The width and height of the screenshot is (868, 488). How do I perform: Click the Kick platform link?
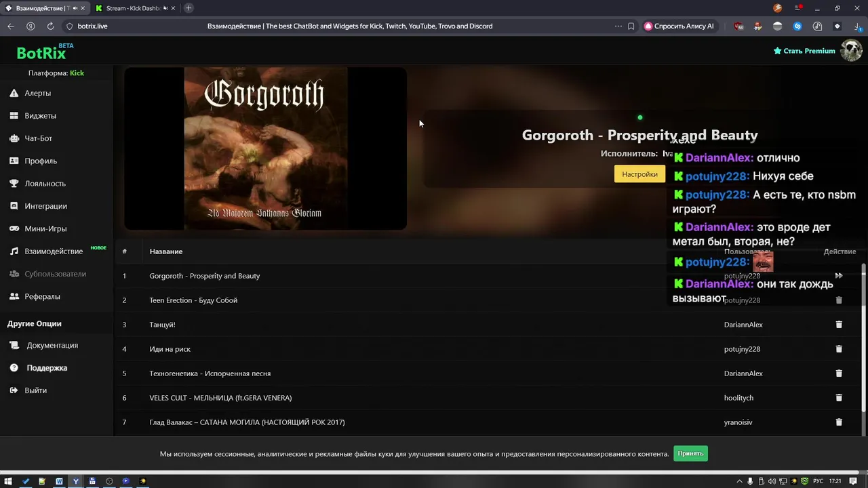[x=77, y=73]
